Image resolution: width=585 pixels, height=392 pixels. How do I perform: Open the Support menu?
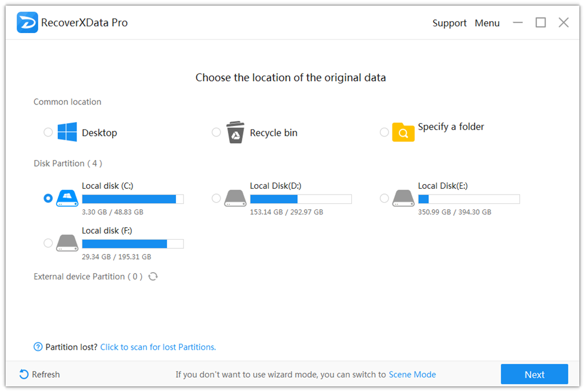coord(449,23)
